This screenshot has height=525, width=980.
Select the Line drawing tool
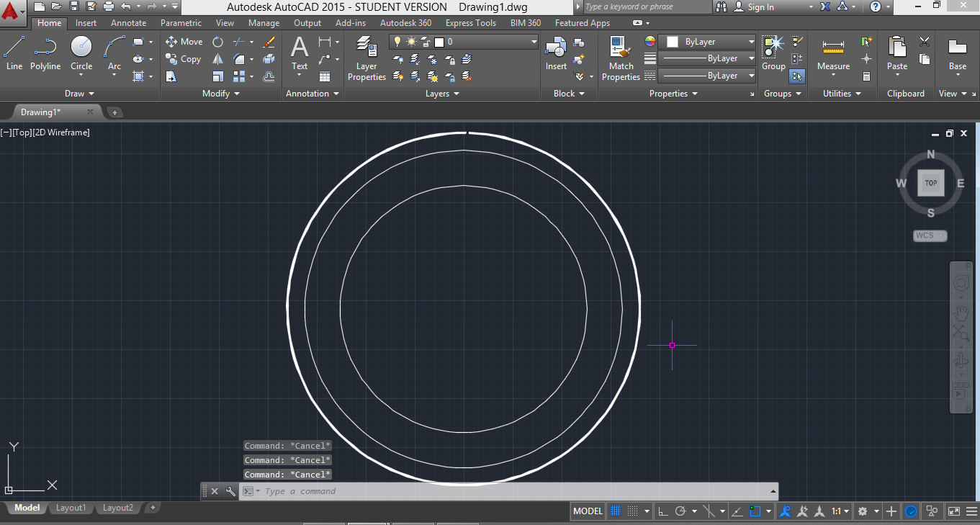coord(14,53)
